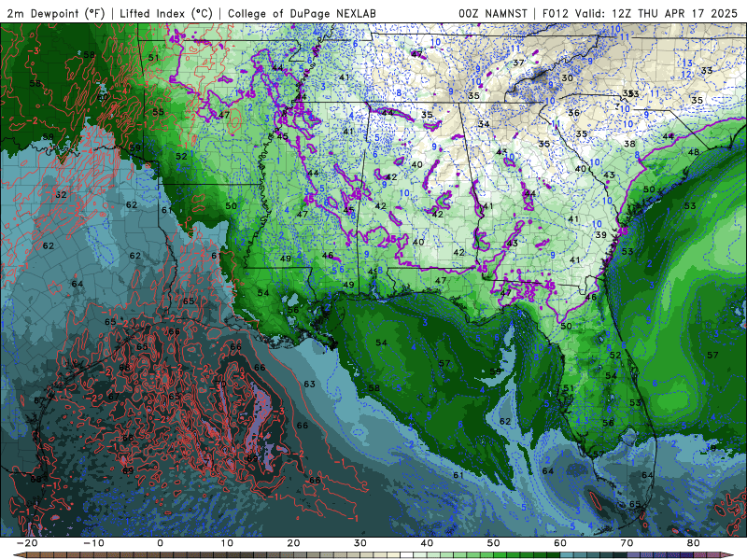
Task: Click the 39 dewpoint value near the Carolina coast
Action: coord(601,235)
